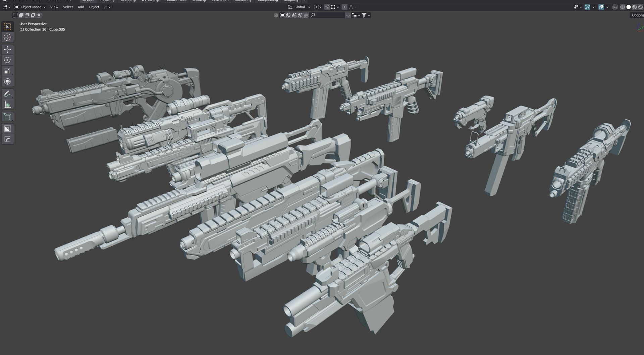Toggle snapping magnet on

coord(327,7)
